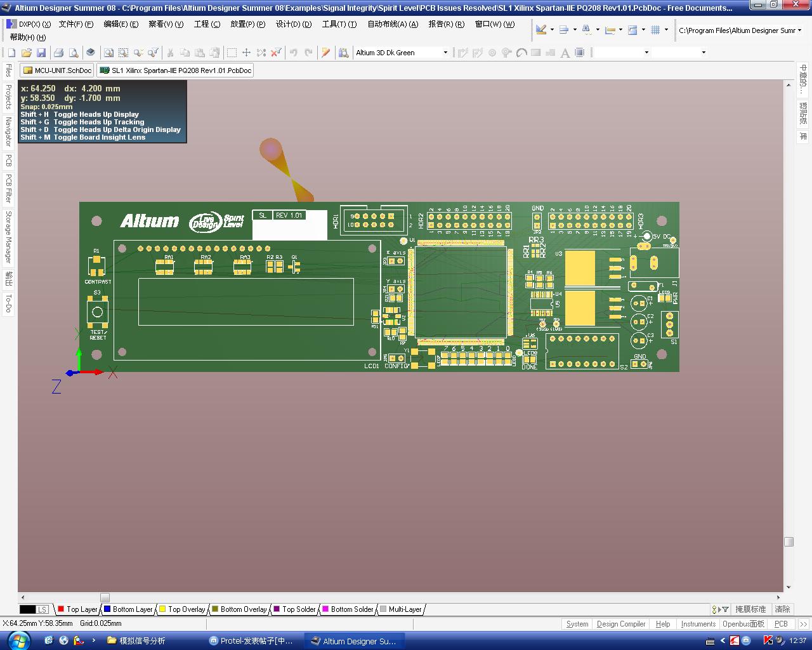Click the place component chip icon
The width and height of the screenshot is (812, 650).
580,53
